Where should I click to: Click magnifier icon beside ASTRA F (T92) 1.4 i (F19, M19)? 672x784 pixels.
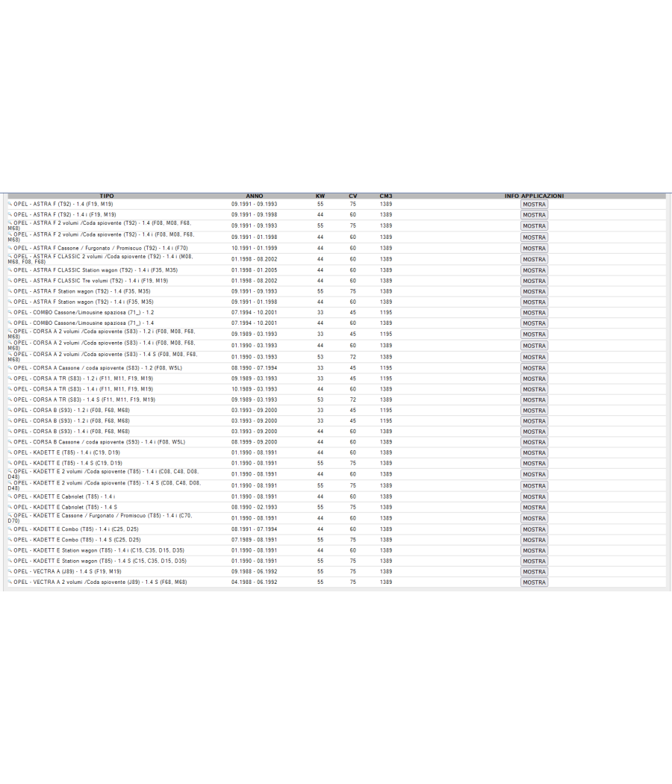click(x=10, y=214)
